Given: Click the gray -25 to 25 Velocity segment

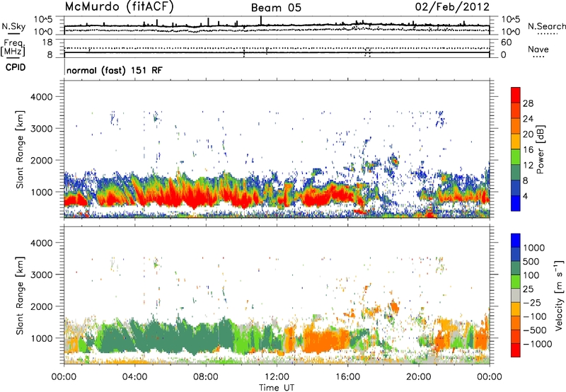Looking at the screenshot, I should point(516,295).
